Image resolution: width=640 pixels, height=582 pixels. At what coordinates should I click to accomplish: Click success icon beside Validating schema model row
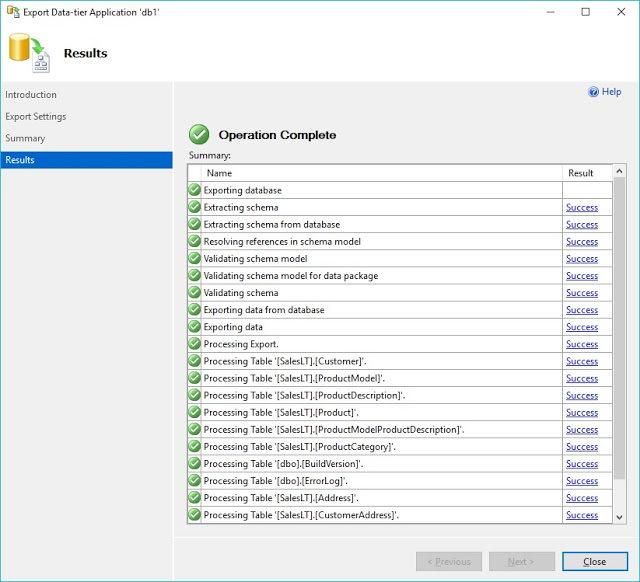tap(195, 259)
